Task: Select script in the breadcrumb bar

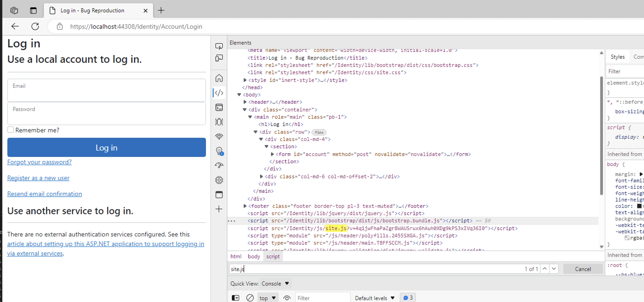Action: [273, 256]
